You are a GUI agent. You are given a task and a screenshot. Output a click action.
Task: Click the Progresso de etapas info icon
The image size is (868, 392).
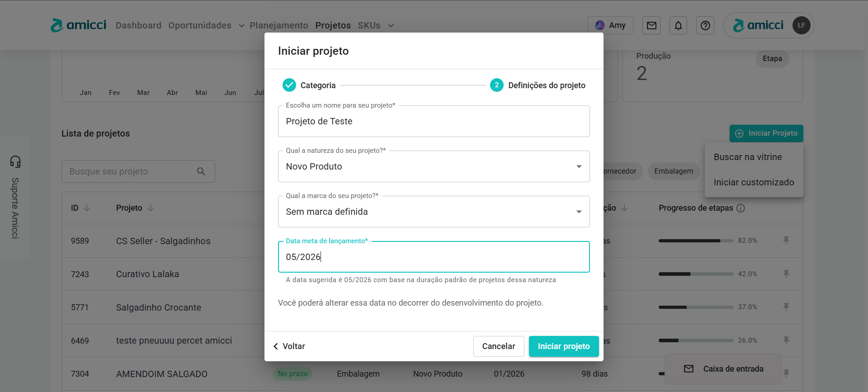coord(741,208)
